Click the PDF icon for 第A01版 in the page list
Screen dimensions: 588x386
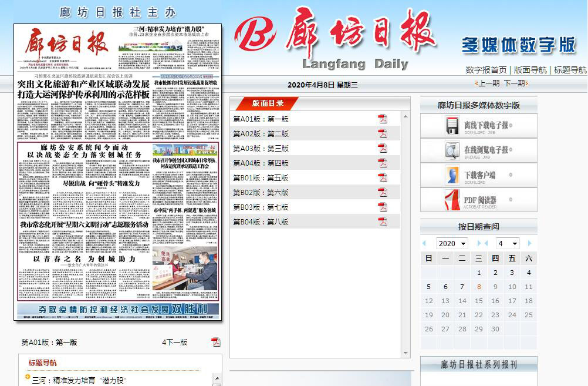[x=383, y=119]
